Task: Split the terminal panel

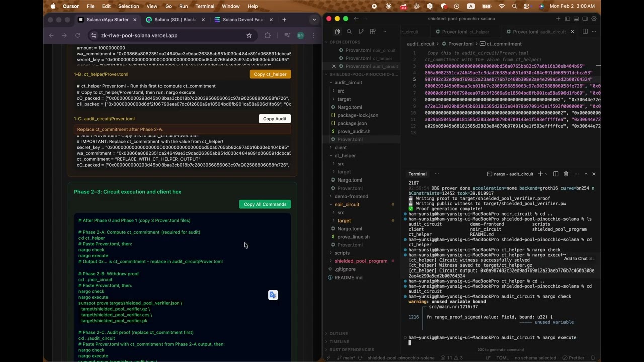Action: coord(556,174)
